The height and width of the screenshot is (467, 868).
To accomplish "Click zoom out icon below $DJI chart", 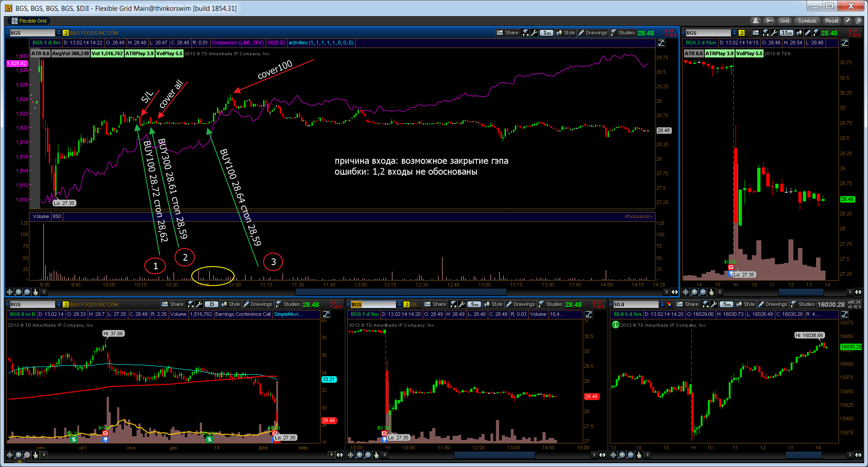I will [x=630, y=455].
